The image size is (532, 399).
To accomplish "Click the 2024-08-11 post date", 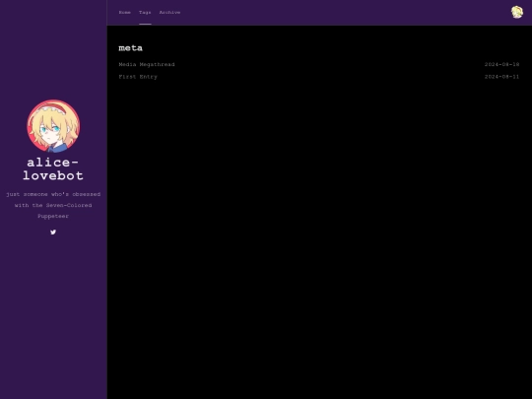I will [501, 77].
